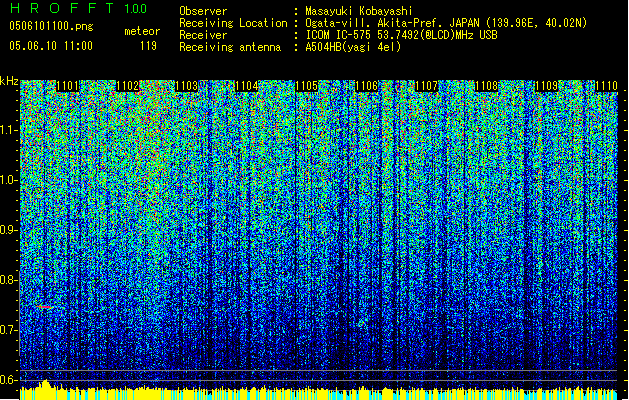Click the HROFFT 1.0.0 program title

(79, 8)
